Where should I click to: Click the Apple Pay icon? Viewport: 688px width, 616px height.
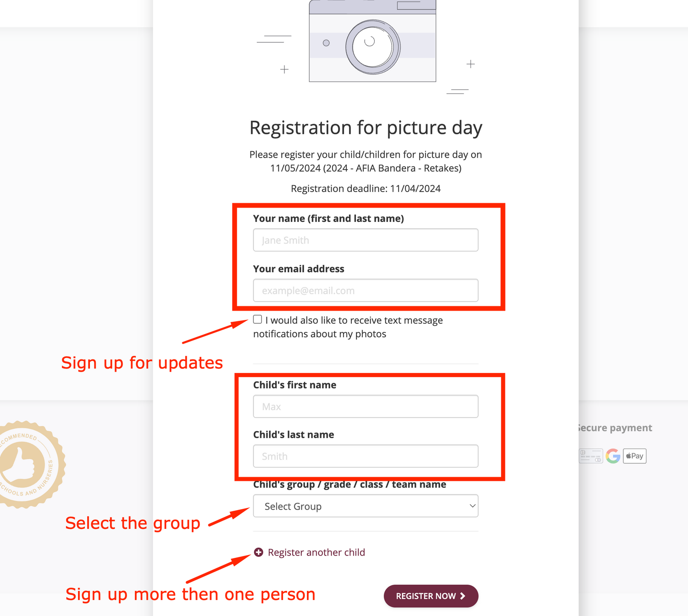point(635,456)
